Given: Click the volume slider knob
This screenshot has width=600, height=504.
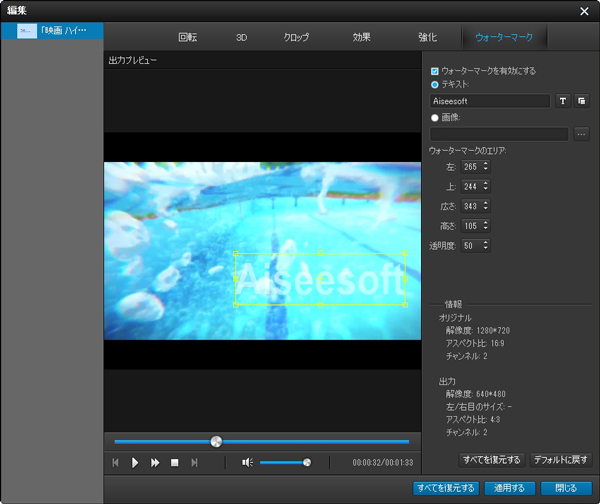Looking at the screenshot, I should click(307, 463).
